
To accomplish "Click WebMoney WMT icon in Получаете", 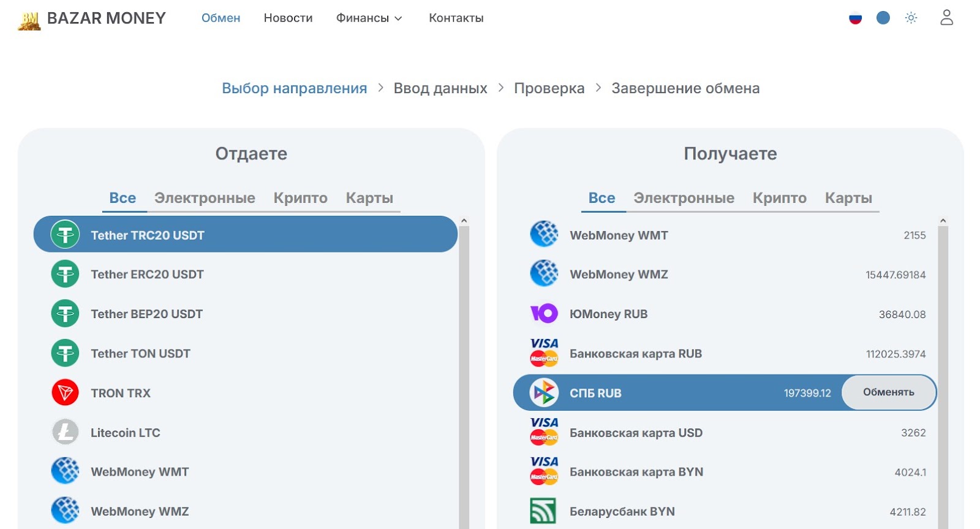I will coord(544,234).
